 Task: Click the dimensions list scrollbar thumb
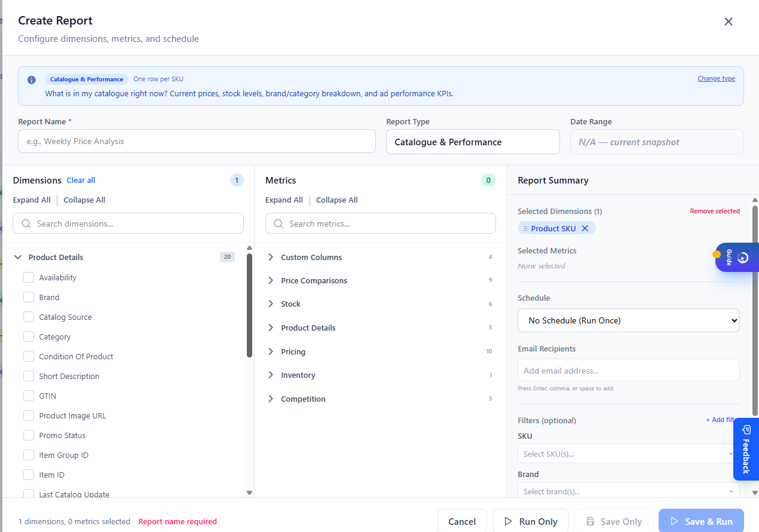coord(249,305)
